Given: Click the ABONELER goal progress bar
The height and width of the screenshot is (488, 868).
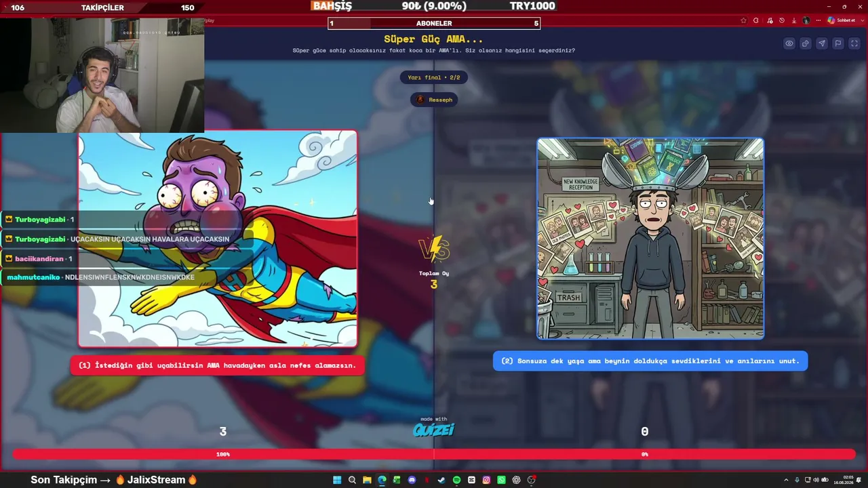Looking at the screenshot, I should pos(434,24).
